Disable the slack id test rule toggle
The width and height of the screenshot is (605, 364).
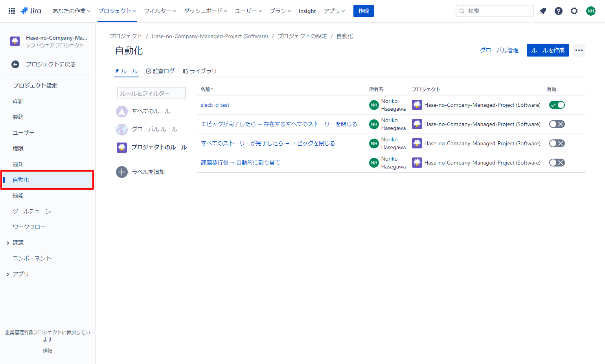tap(557, 105)
